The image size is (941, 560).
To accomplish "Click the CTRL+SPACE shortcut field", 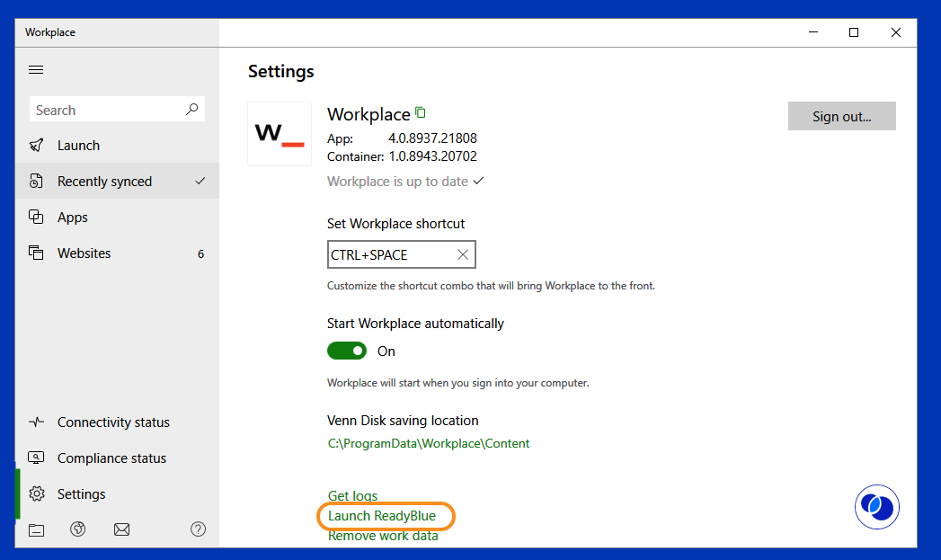I will coord(402,254).
